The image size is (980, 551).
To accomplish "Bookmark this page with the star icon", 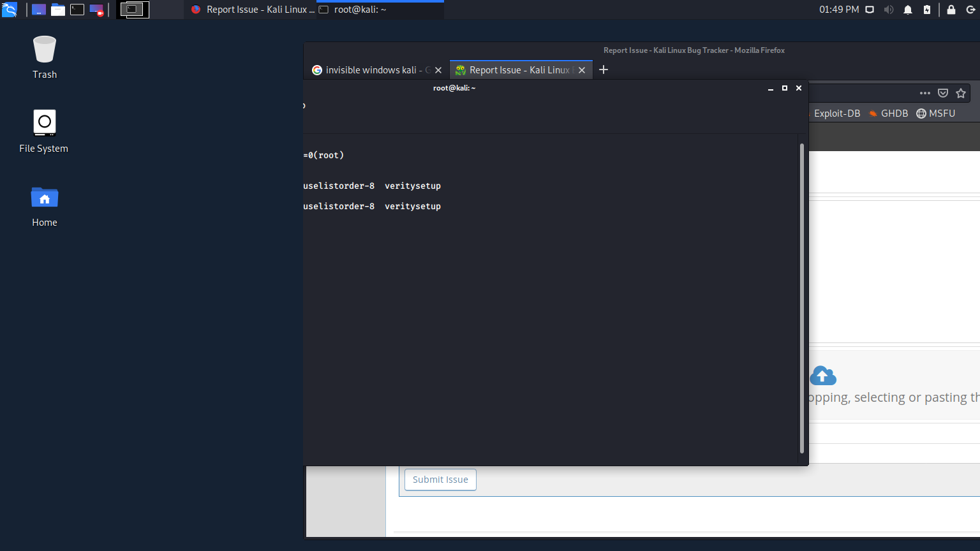I will (x=961, y=93).
